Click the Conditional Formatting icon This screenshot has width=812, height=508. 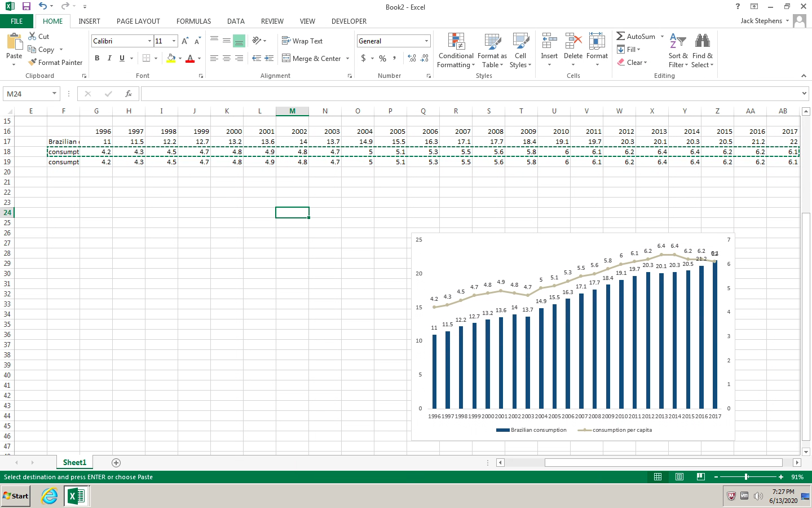[456, 42]
